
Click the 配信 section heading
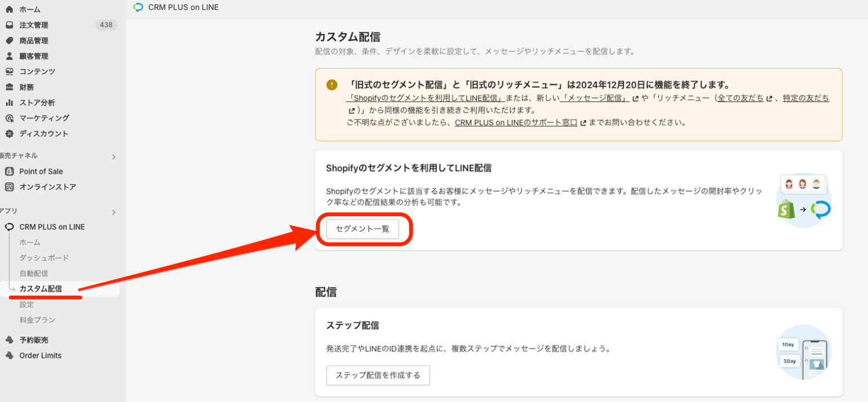[326, 292]
